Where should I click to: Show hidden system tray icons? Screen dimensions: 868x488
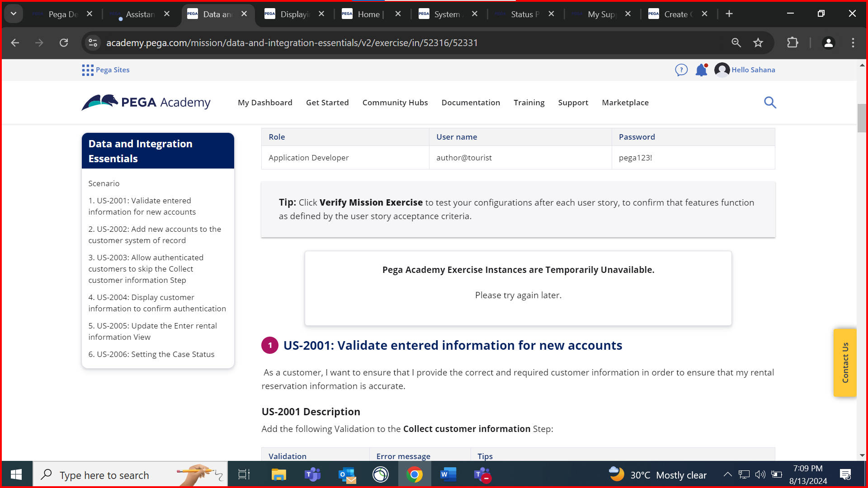[727, 474]
